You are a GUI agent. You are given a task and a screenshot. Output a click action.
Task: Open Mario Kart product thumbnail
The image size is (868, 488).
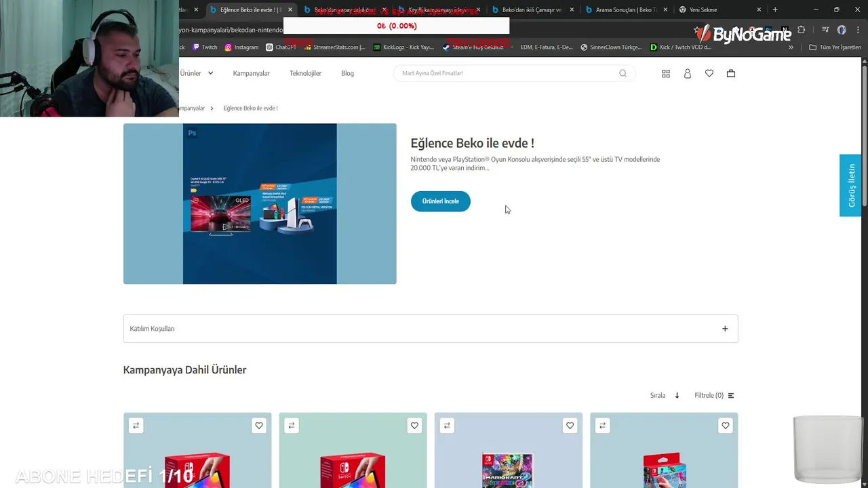(x=508, y=470)
